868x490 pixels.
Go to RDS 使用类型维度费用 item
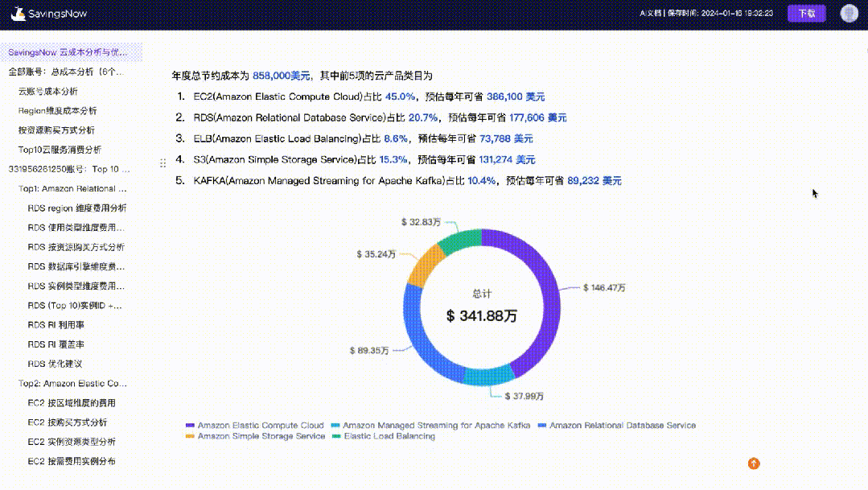point(76,228)
